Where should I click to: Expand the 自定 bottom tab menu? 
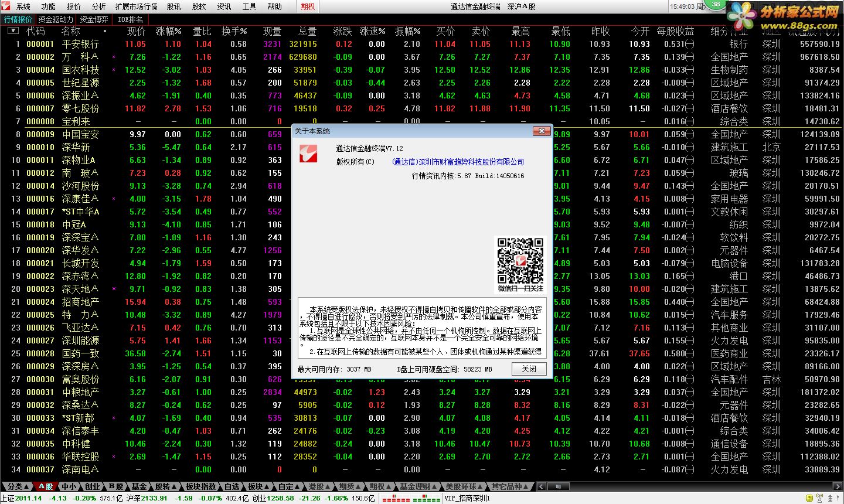288,486
